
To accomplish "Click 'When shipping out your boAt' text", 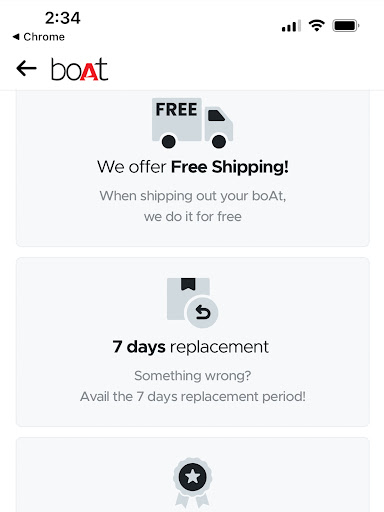I will 193,196.
